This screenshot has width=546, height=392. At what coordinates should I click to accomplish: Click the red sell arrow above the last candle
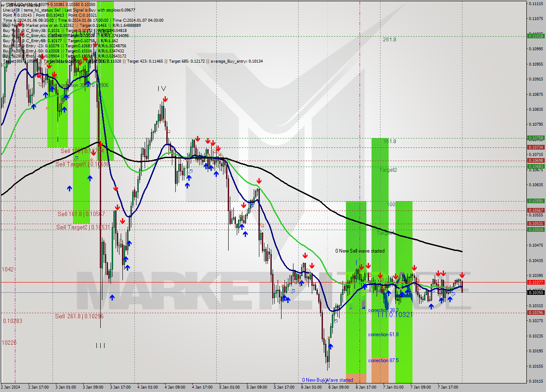point(462,275)
